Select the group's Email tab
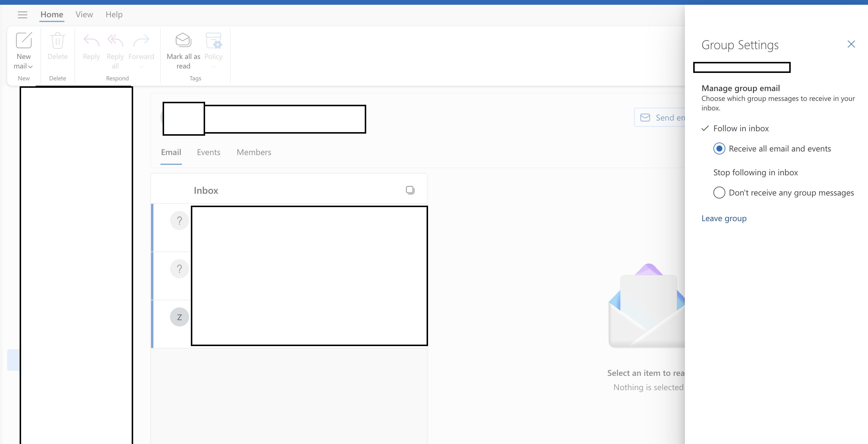Image resolution: width=868 pixels, height=444 pixels. [x=171, y=152]
